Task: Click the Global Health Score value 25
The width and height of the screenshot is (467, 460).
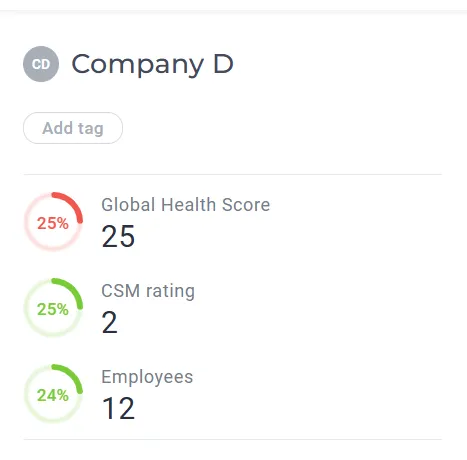Action: point(118,236)
